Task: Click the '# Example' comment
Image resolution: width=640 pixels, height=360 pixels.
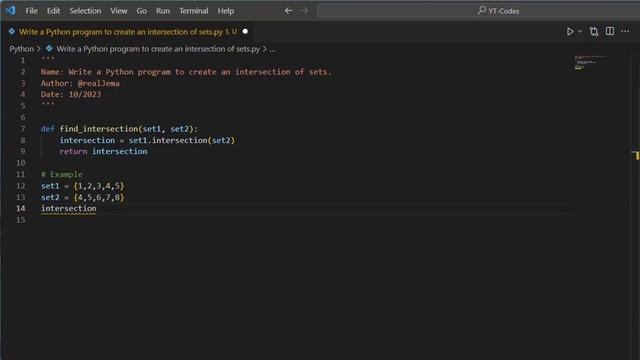Action: (x=62, y=174)
